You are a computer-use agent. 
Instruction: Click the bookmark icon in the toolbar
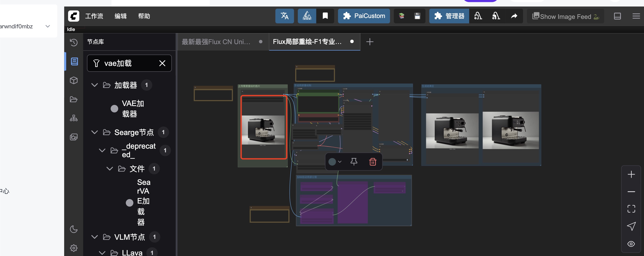(325, 16)
